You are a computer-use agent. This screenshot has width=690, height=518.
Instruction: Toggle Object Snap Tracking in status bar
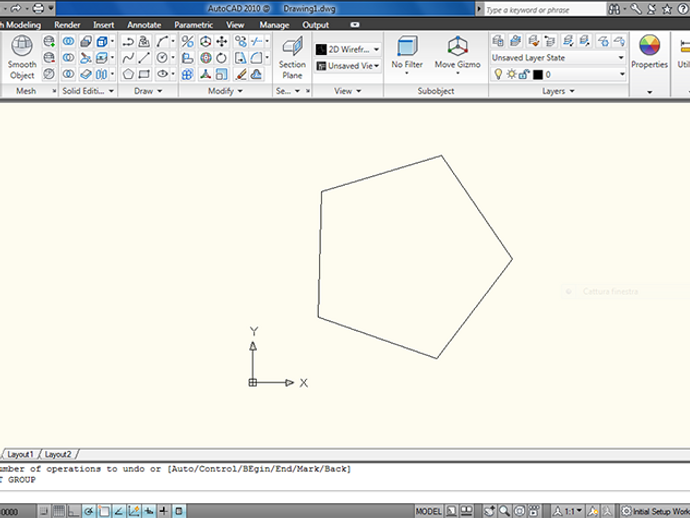pos(119,511)
